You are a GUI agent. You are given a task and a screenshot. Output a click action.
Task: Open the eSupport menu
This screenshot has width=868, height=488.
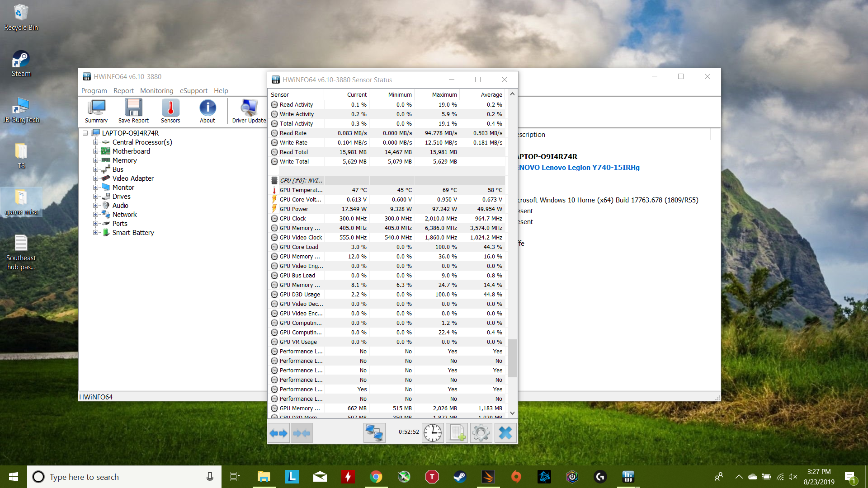click(x=193, y=91)
